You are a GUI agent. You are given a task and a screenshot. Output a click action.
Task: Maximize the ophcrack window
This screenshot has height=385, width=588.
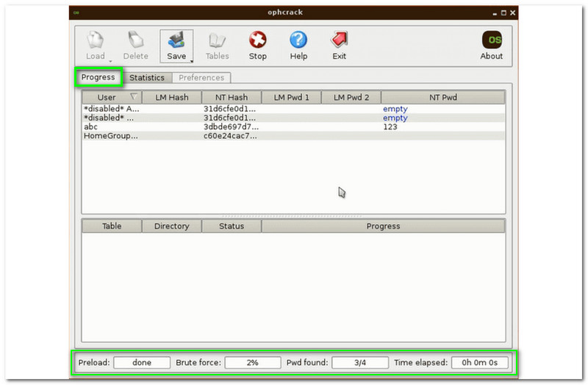[503, 12]
